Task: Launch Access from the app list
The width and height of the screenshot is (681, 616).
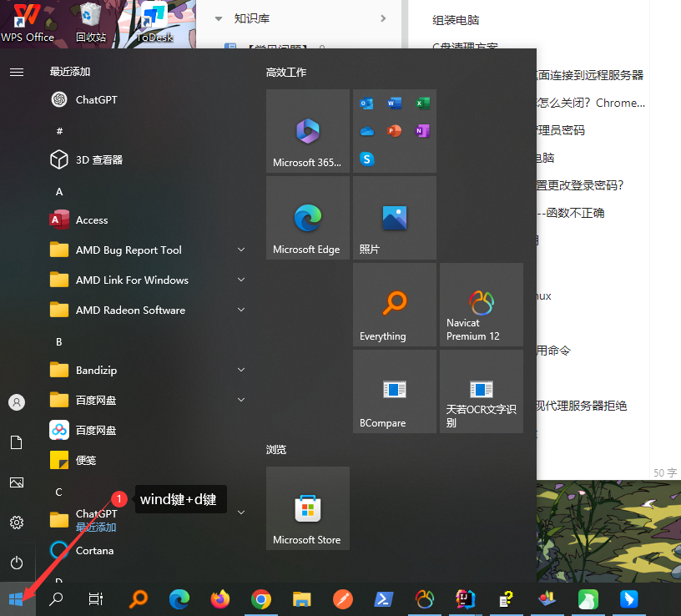Action: point(148,220)
